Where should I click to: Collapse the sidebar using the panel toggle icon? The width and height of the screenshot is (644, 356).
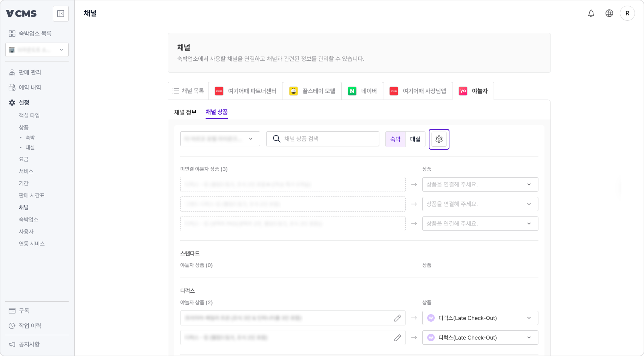[x=60, y=13]
